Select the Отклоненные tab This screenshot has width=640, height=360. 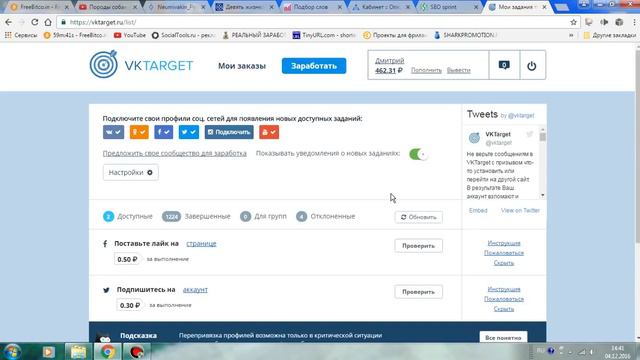(326, 216)
